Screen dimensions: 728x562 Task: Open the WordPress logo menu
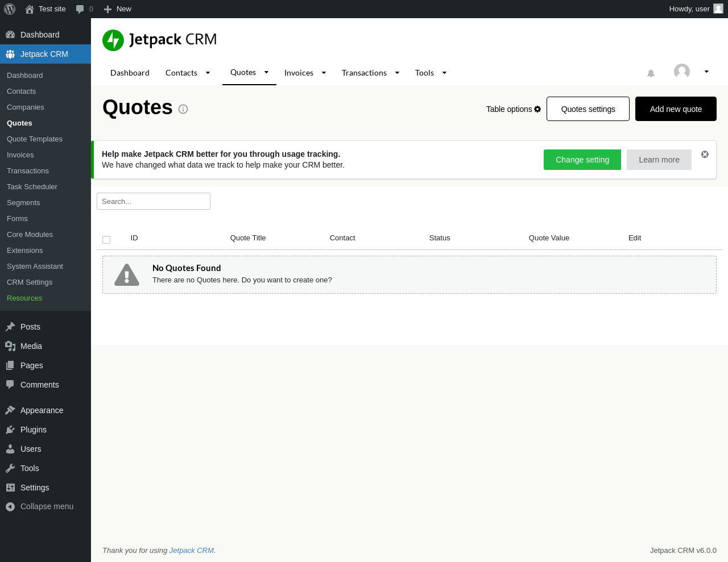(x=10, y=9)
